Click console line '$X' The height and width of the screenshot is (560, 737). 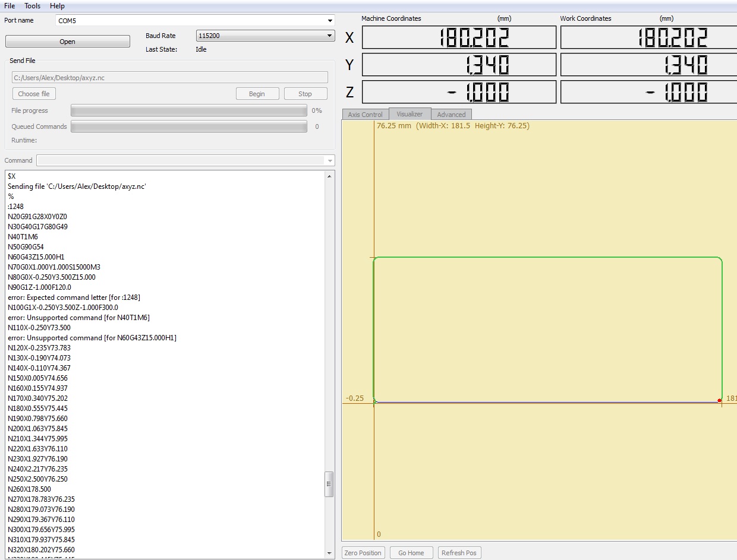(x=12, y=176)
